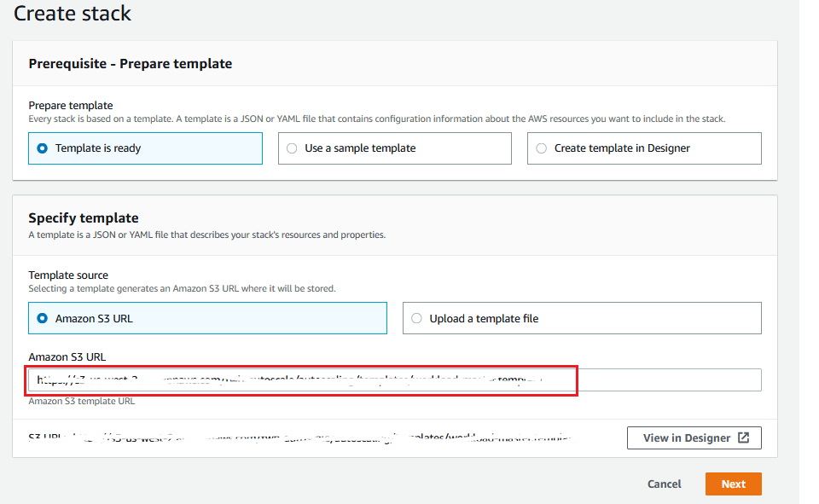Open the template with View in Designer button
Viewport: 819px width, 504px height.
pyautogui.click(x=687, y=438)
